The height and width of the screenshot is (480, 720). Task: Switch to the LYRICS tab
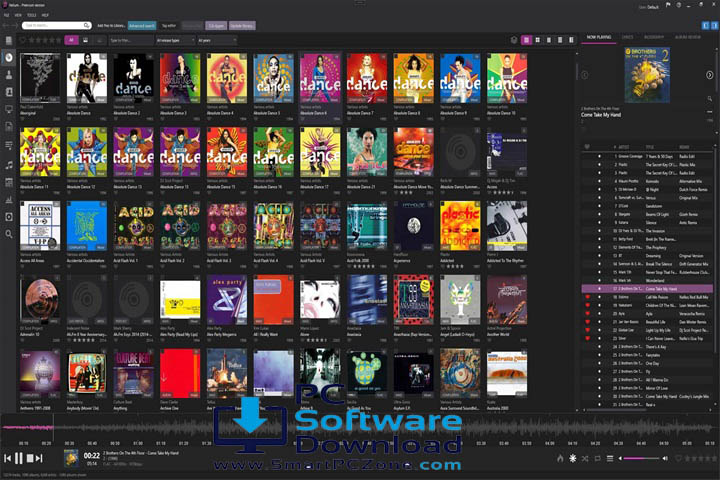627,37
